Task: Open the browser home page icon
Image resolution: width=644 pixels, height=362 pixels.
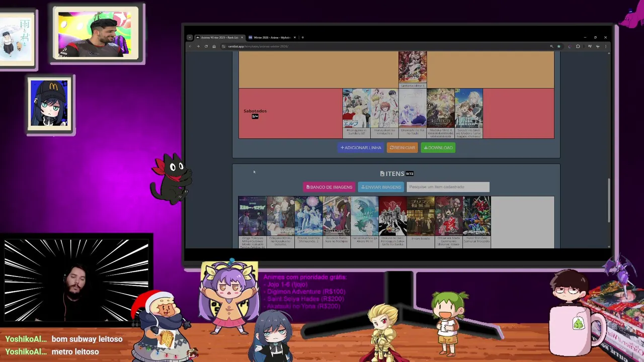Action: 214,46
